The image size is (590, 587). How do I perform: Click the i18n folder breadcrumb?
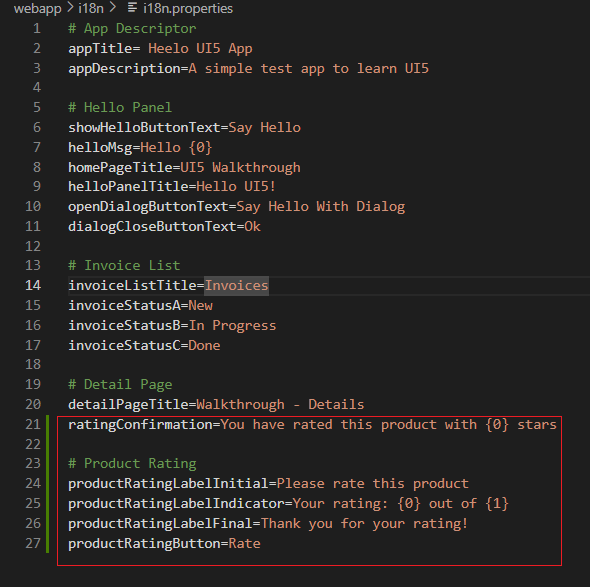tap(91, 8)
